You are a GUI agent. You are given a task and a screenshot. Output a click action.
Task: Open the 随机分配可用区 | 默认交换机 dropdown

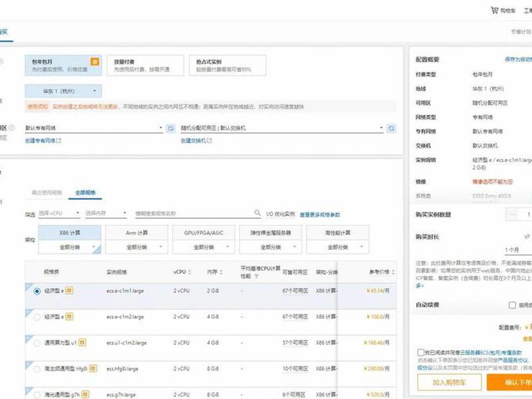click(x=282, y=128)
